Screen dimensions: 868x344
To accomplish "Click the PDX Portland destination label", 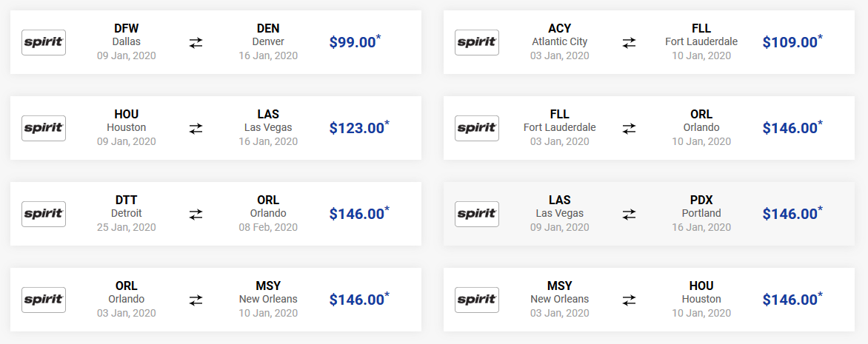I will click(x=701, y=206).
